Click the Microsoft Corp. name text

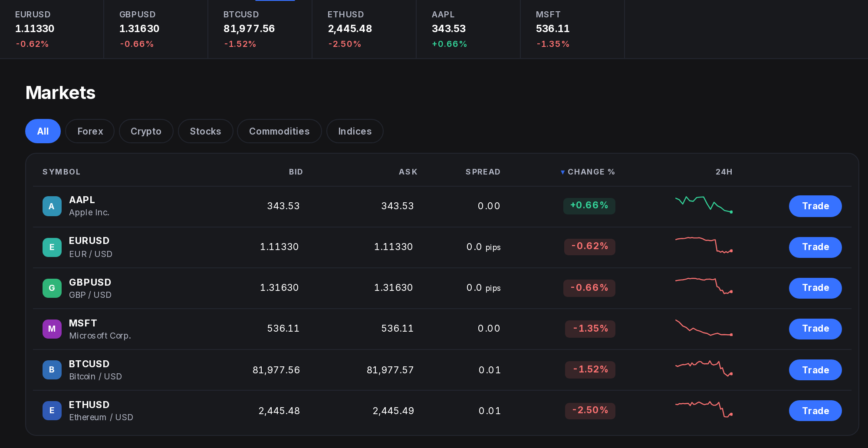(x=100, y=336)
